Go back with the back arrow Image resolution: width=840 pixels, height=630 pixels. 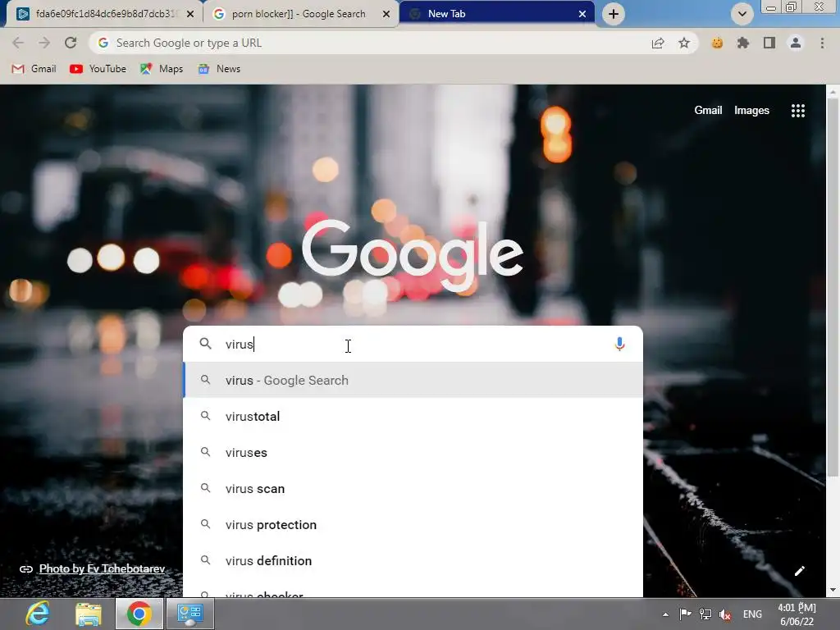(18, 43)
